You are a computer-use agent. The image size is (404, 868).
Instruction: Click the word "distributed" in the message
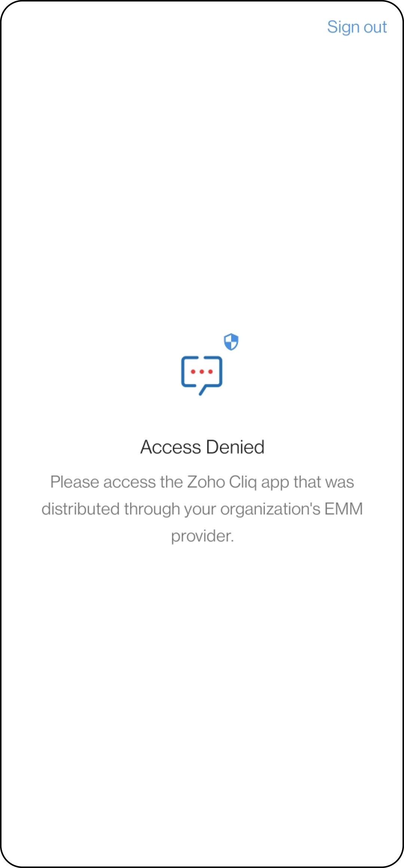point(80,509)
